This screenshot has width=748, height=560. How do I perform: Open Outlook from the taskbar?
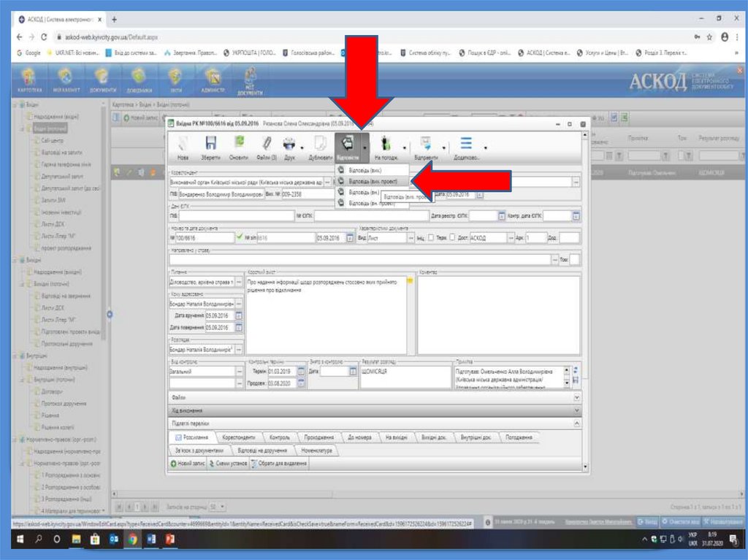pos(113,539)
